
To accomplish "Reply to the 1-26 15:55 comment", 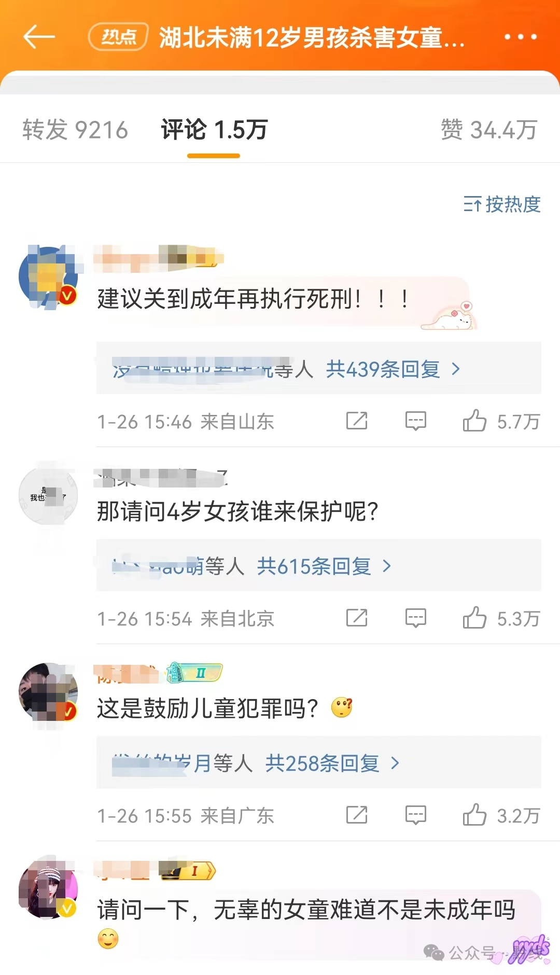I will (415, 815).
